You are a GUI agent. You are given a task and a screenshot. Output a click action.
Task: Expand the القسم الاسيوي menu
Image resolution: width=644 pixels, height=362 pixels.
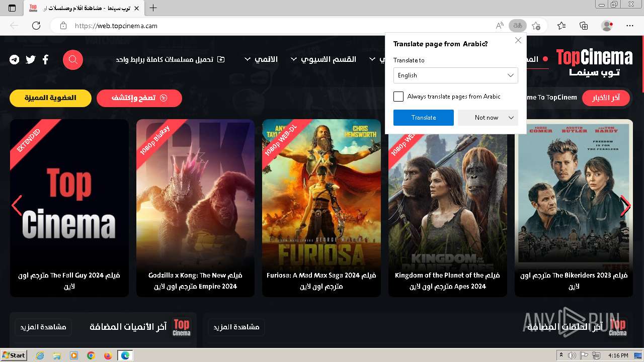coord(324,59)
